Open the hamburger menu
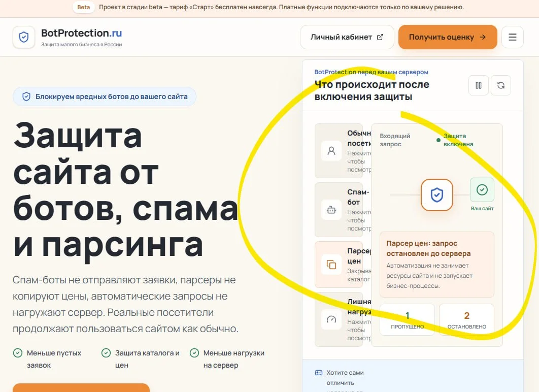 (x=512, y=37)
